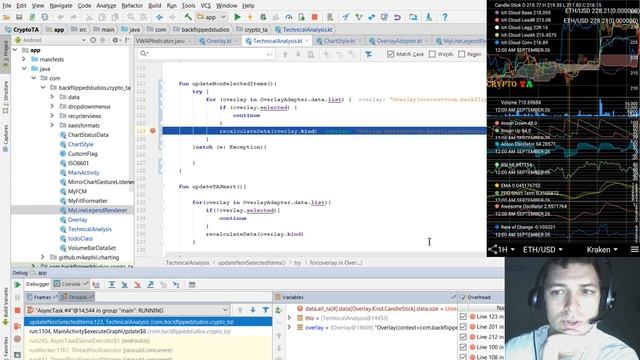Open the share icon in the CryptoTA emulator
Viewport: 640px width, 360px height.
(493, 249)
